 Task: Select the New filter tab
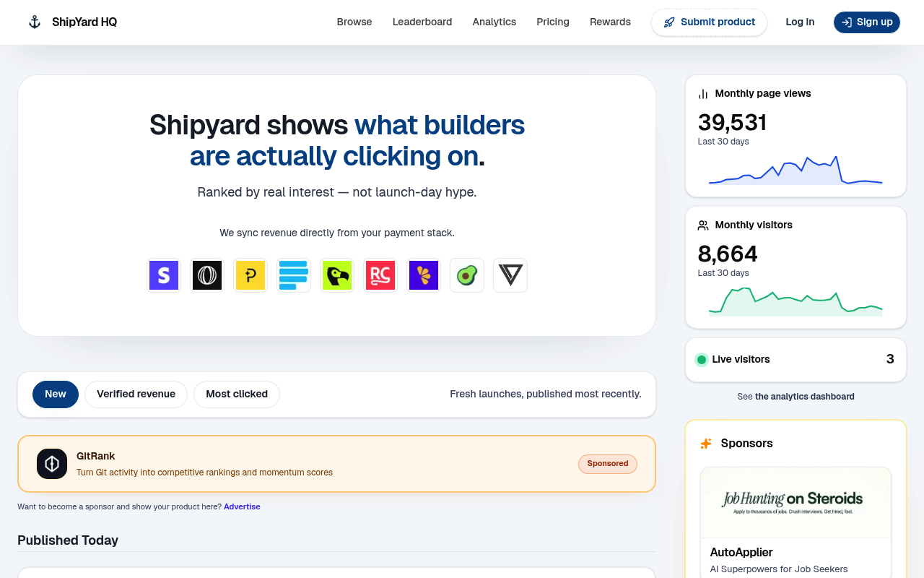[56, 394]
